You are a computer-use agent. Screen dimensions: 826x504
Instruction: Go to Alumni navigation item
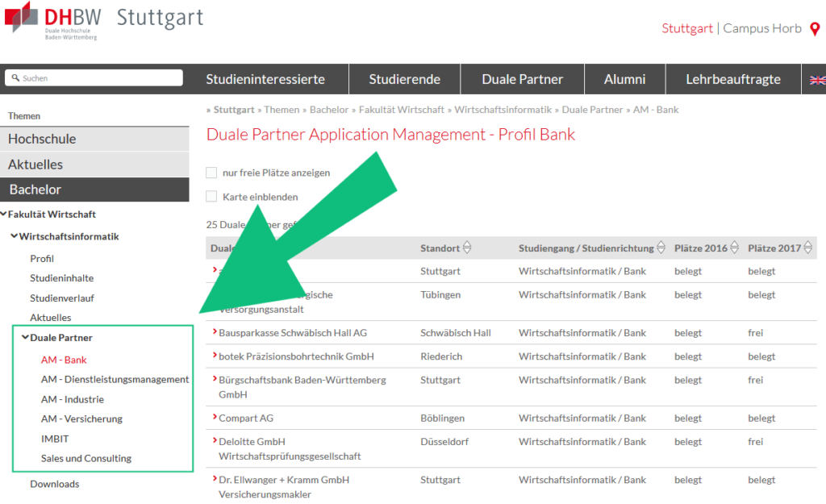pos(625,80)
